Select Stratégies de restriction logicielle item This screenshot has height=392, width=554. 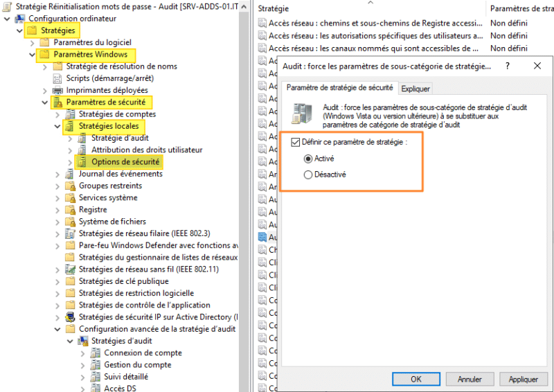point(136,294)
